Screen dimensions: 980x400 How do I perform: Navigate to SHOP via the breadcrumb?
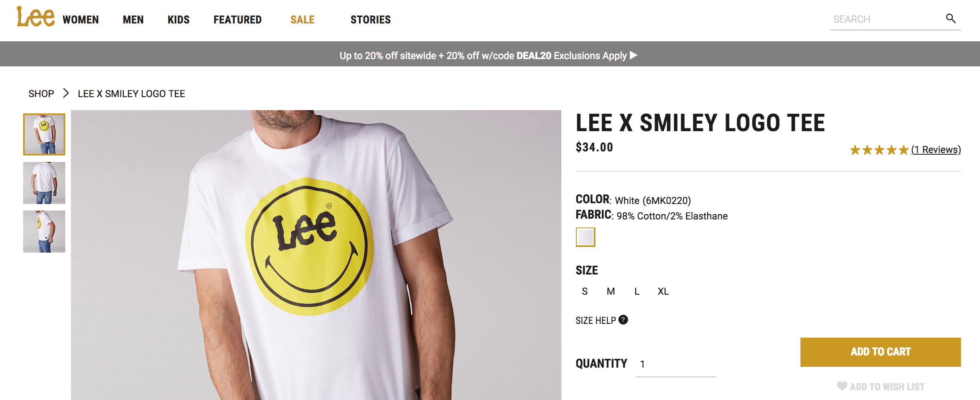point(41,94)
